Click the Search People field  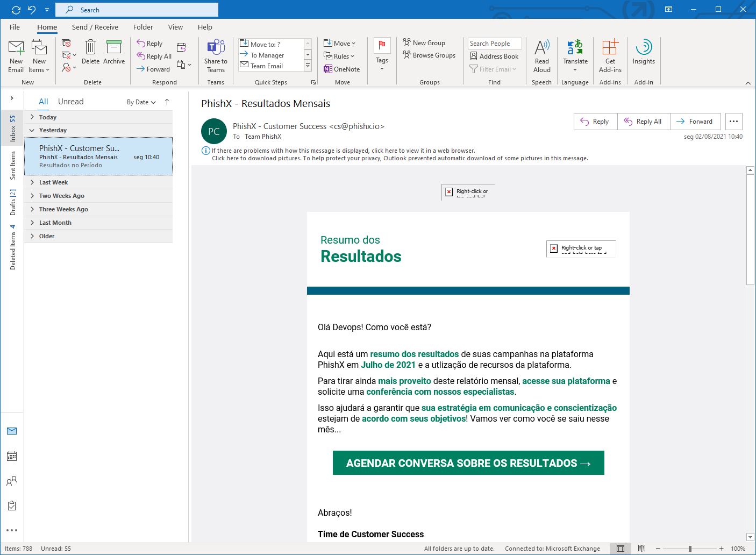coord(495,44)
